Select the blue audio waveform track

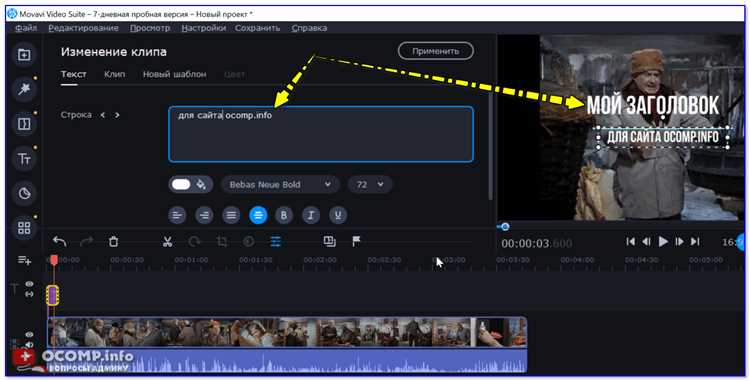(x=287, y=360)
